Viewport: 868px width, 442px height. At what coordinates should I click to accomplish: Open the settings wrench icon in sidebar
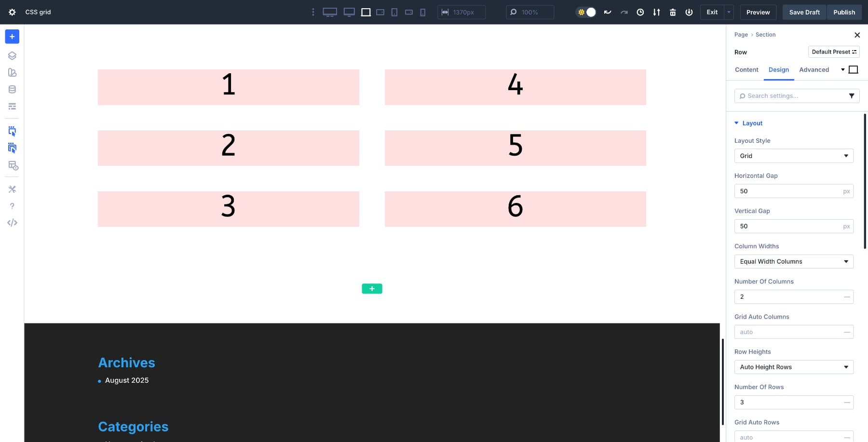(12, 189)
